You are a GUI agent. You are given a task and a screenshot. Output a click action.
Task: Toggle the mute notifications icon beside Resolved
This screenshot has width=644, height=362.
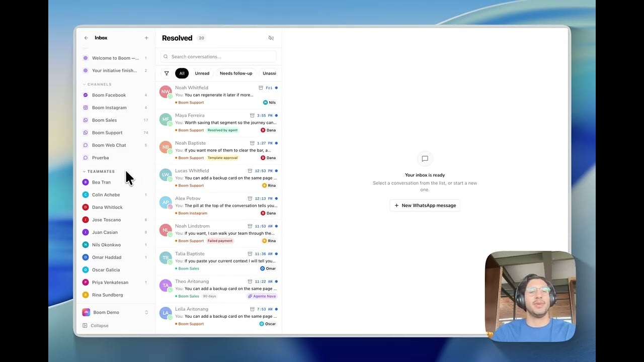[271, 38]
